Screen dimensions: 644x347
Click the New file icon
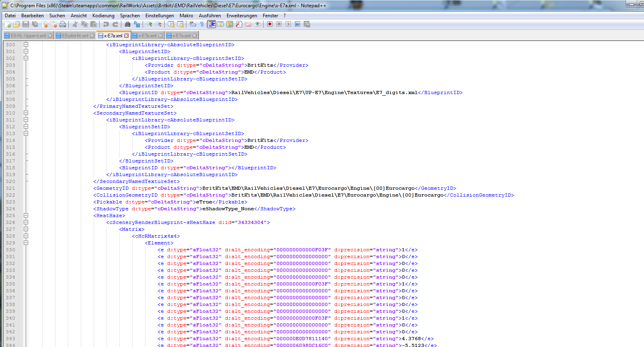(7, 25)
